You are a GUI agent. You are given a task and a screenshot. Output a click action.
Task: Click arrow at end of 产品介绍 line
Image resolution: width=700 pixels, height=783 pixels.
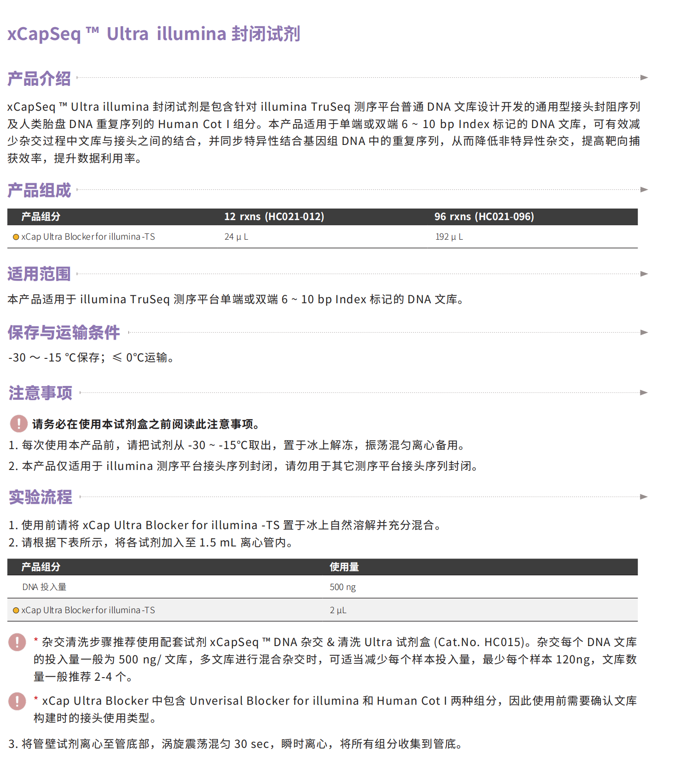coord(644,78)
